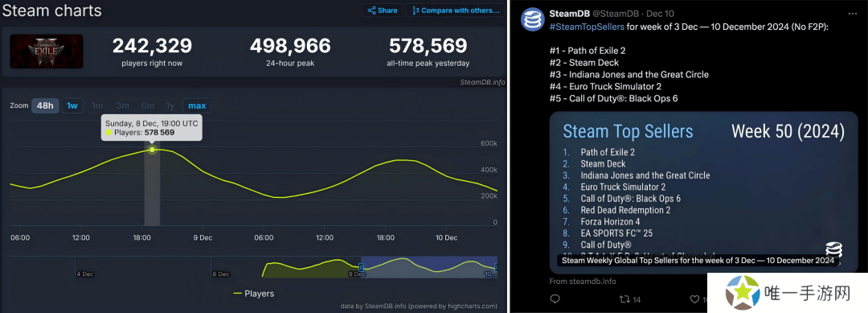Viewport: 868px width, 313px height.
Task: Select the 6m zoom range
Action: (x=147, y=105)
